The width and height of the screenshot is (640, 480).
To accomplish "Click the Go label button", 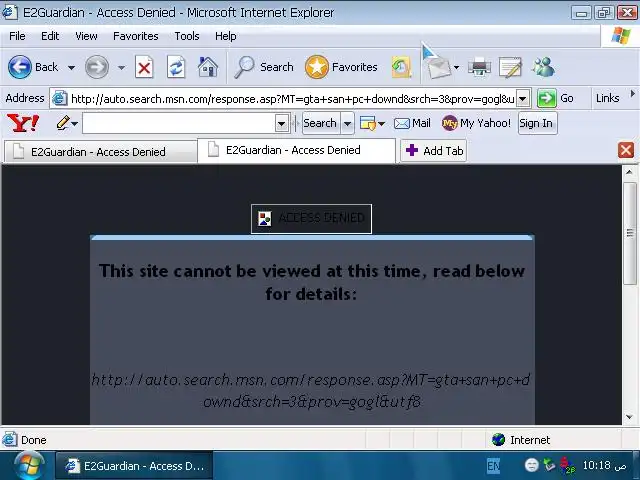I will click(x=567, y=98).
